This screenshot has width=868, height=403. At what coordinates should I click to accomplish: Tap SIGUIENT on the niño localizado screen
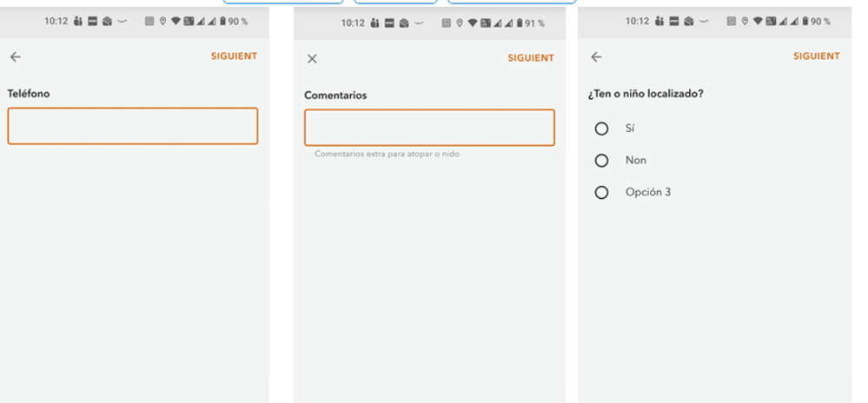(x=817, y=56)
